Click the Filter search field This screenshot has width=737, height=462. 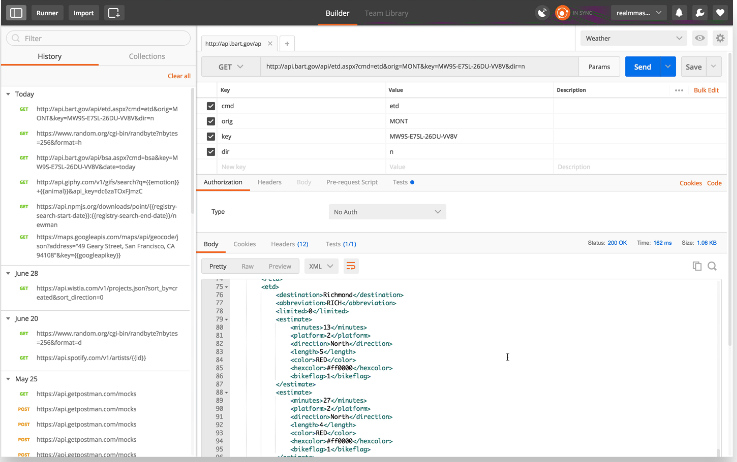tap(98, 38)
